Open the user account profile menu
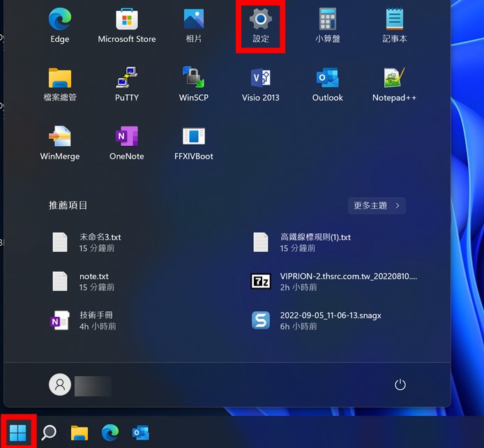This screenshot has height=448, width=484. 61,384
